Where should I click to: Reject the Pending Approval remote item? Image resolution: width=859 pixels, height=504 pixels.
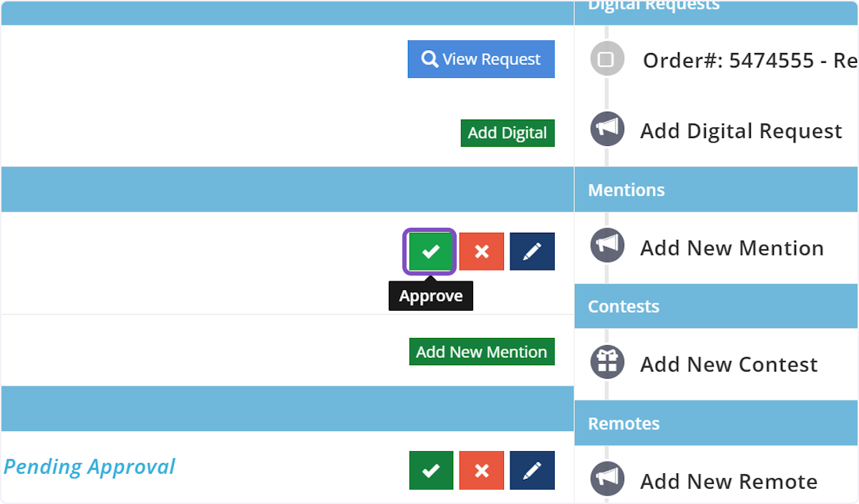click(482, 470)
